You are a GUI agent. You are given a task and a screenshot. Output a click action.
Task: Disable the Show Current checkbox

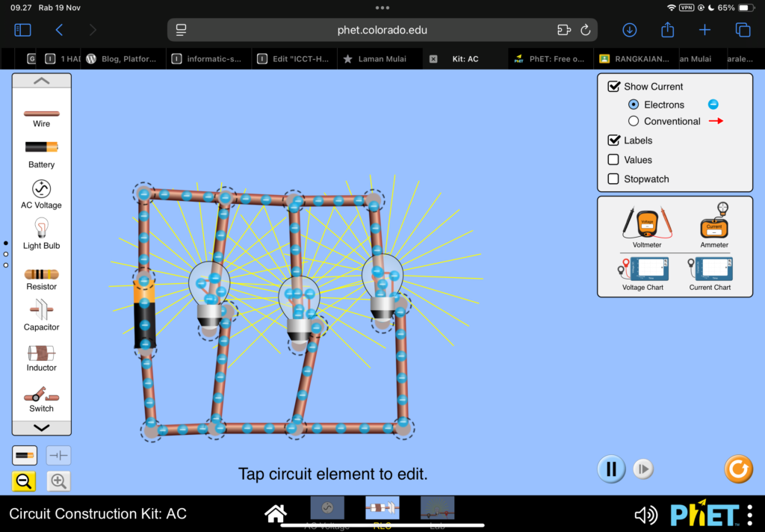(x=614, y=86)
